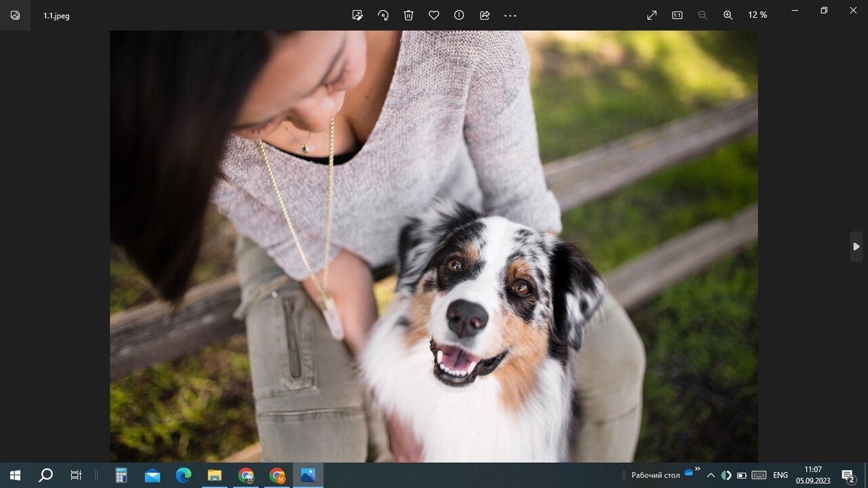Enter full screen view
Viewport: 868px width, 488px height.
[x=652, y=15]
